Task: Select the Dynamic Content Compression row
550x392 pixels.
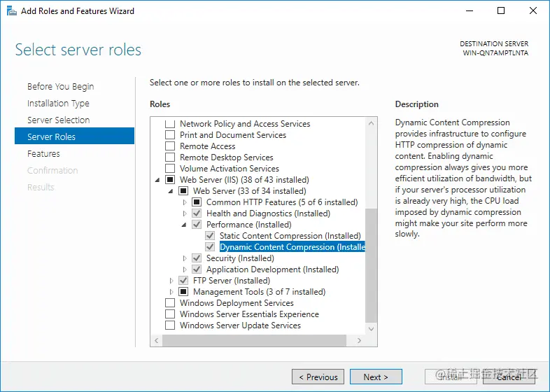Action: click(292, 247)
